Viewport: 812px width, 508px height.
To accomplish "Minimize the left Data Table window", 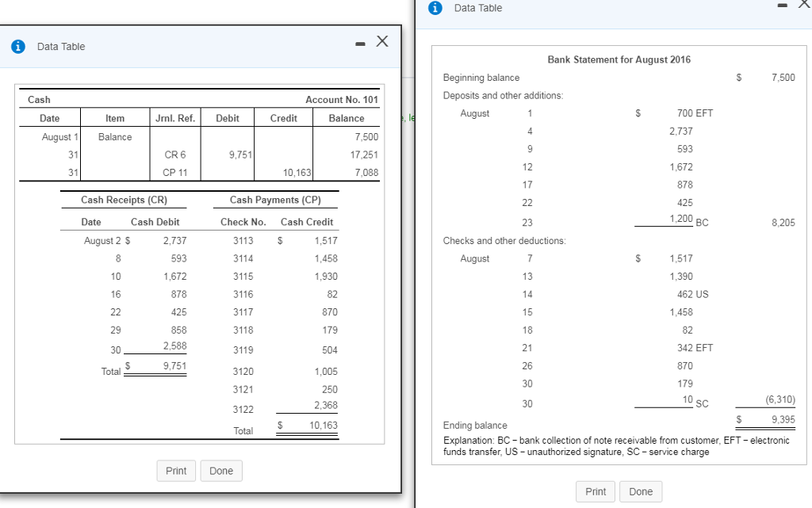I will tap(361, 43).
